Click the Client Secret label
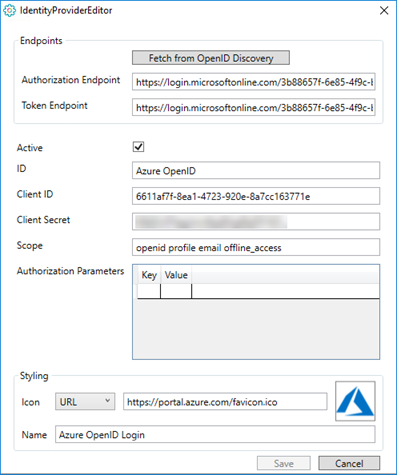 click(43, 220)
